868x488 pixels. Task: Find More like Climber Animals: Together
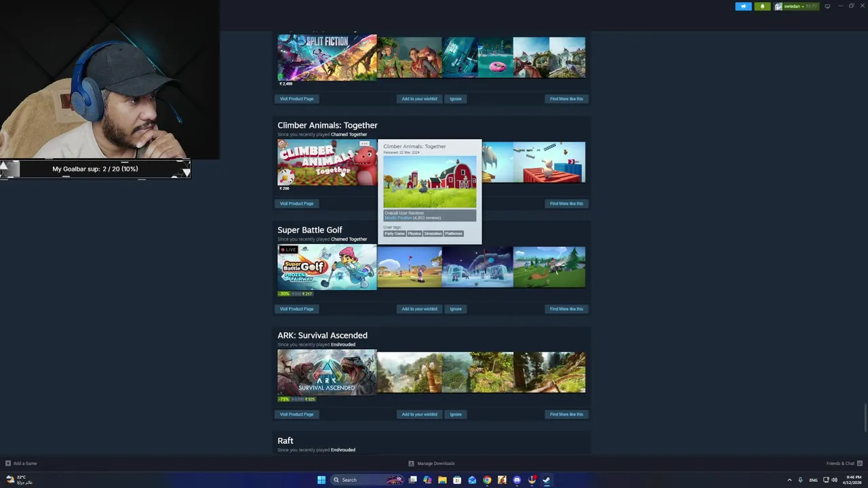(566, 203)
